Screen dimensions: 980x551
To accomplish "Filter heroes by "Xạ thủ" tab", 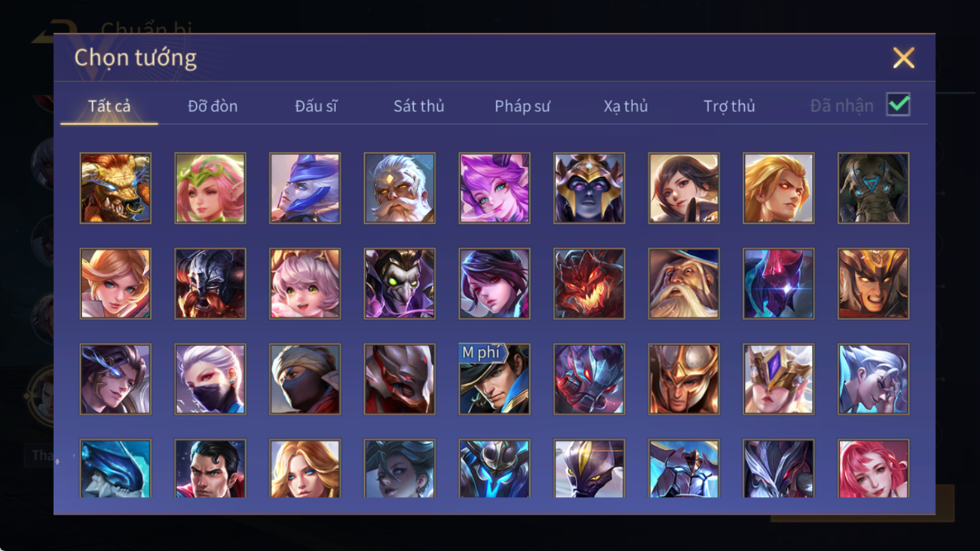I will pos(625,106).
